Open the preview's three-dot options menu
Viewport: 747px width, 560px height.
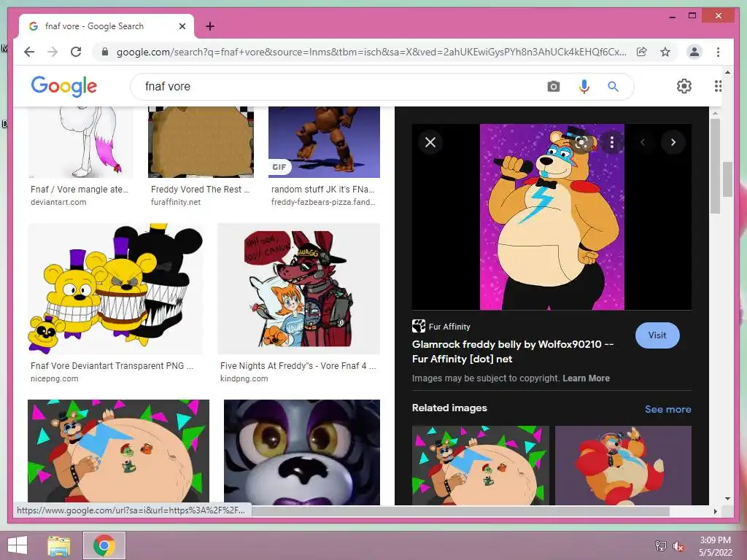tap(612, 142)
